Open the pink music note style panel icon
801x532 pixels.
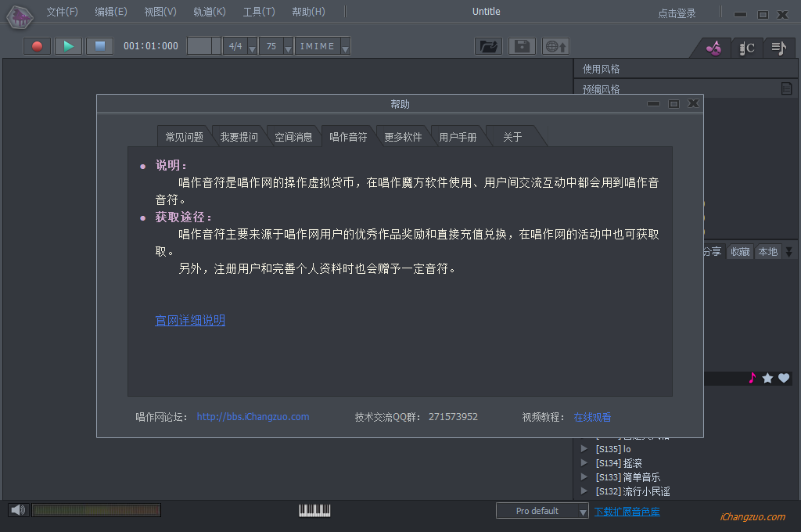(x=712, y=48)
